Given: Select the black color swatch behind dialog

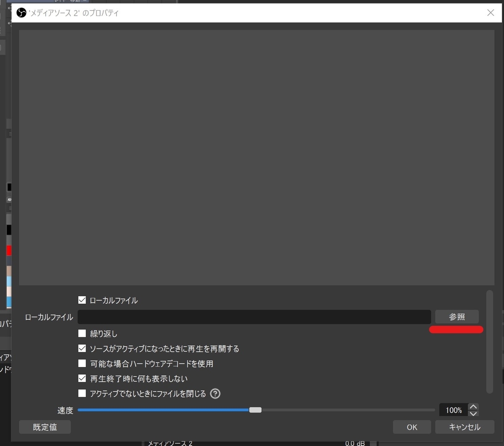Looking at the screenshot, I should tap(9, 230).
